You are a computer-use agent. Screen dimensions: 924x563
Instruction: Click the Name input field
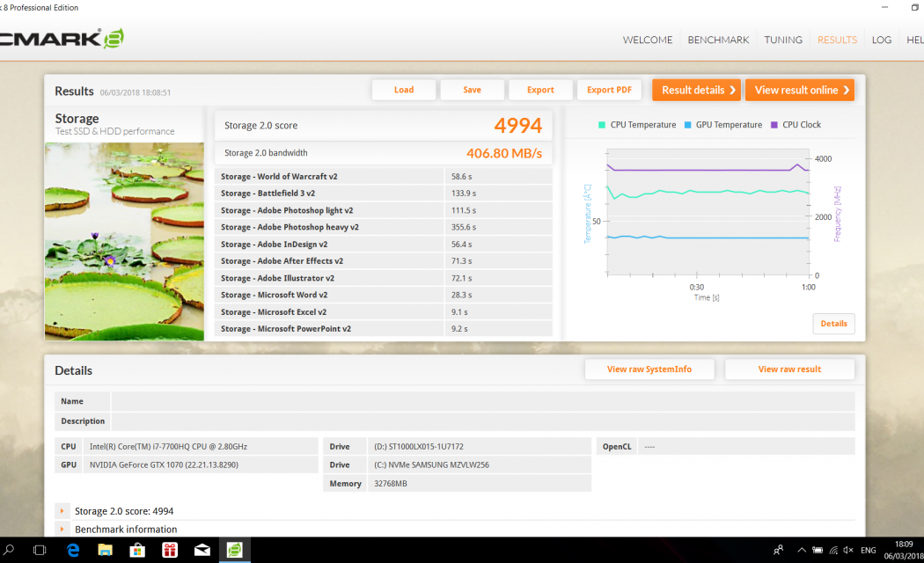coord(483,401)
